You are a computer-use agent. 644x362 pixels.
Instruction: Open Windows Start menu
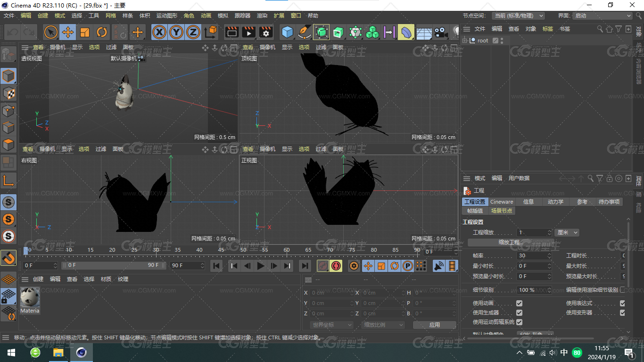11,353
